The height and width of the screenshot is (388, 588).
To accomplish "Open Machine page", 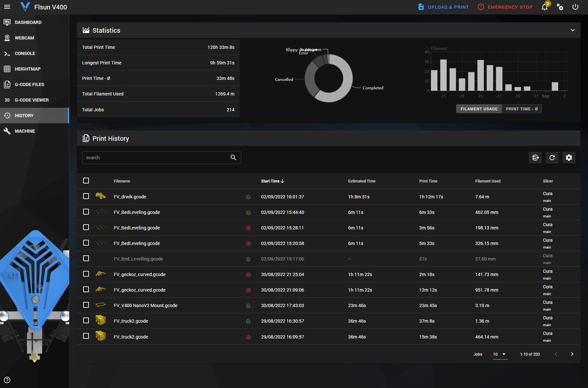I will 34,131.
